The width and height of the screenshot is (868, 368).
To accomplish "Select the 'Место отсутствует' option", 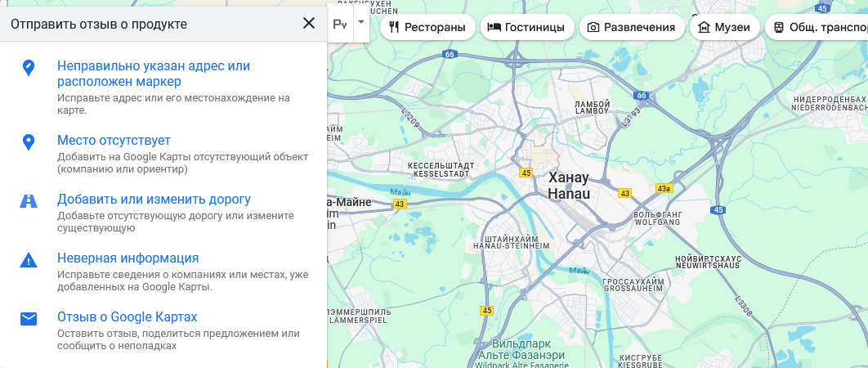I will pyautogui.click(x=114, y=141).
